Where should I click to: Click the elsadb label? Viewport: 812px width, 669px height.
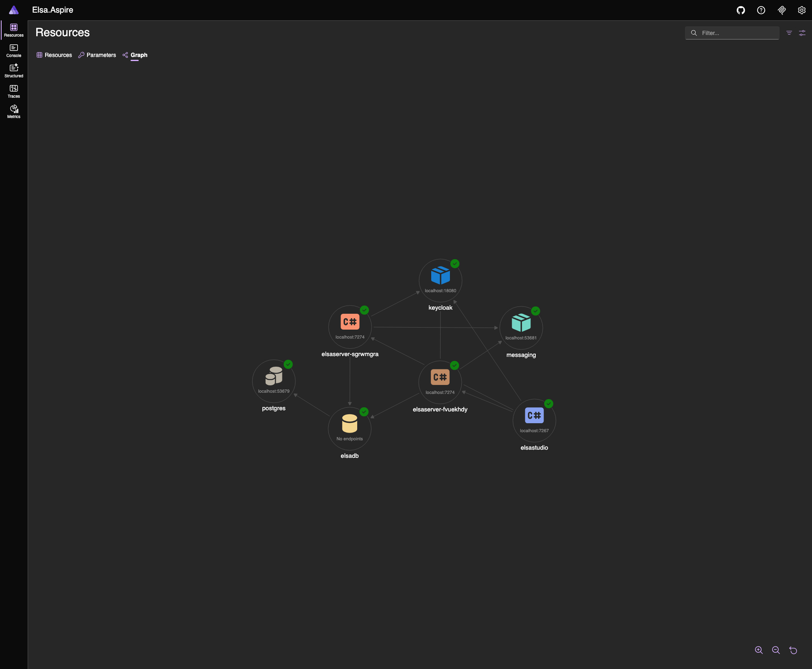coord(349,456)
